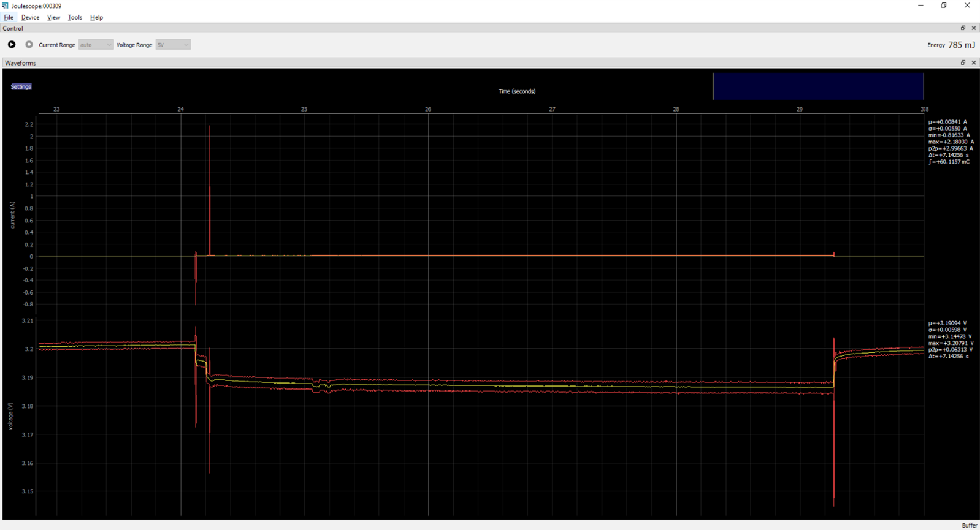The height and width of the screenshot is (530, 980).
Task: Restore down the Joulescope window
Action: pyautogui.click(x=944, y=6)
